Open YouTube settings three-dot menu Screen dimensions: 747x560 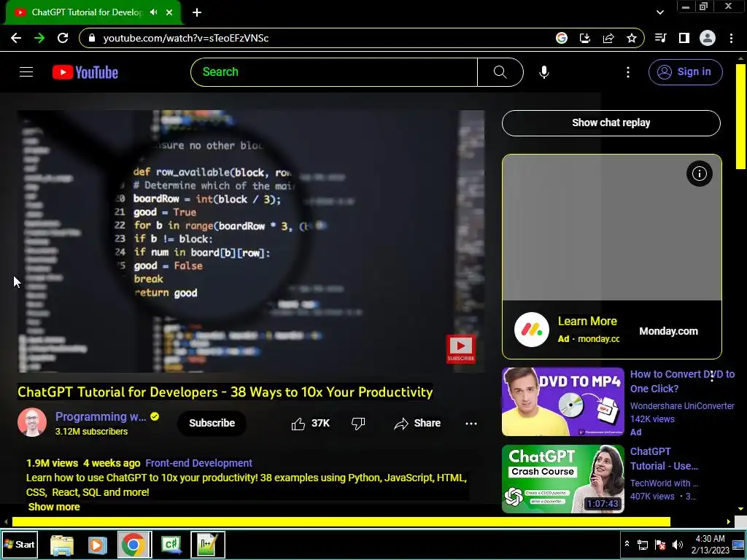pyautogui.click(x=628, y=72)
